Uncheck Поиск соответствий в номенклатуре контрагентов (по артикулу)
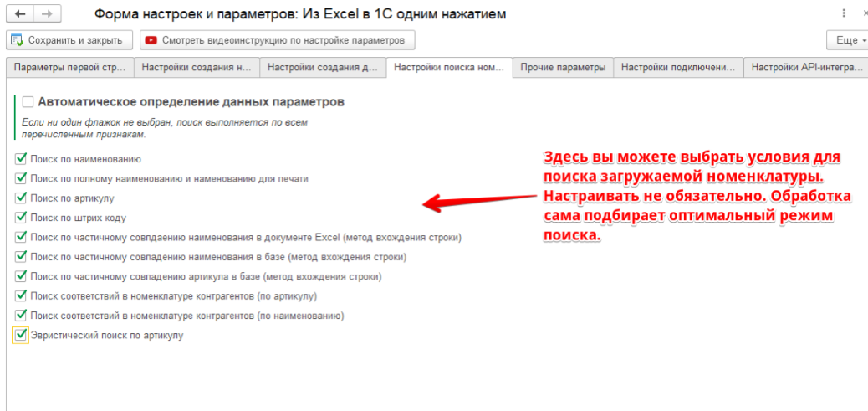This screenshot has height=411, width=868. click(x=21, y=295)
